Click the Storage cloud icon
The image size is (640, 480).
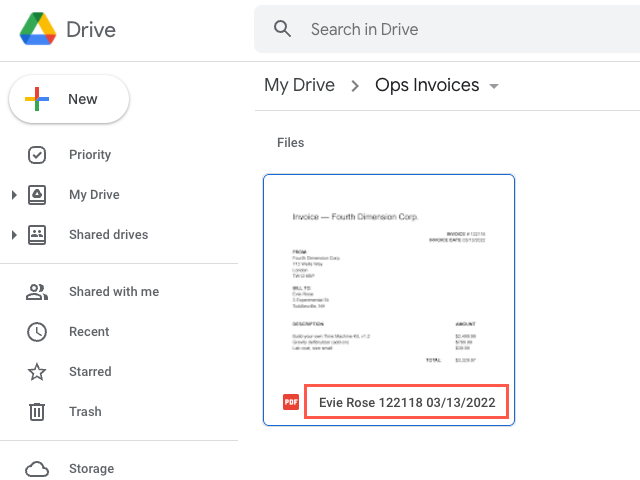pyautogui.click(x=37, y=469)
